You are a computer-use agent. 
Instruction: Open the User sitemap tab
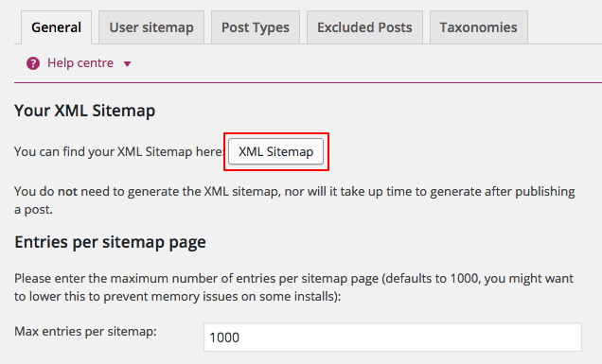click(151, 27)
